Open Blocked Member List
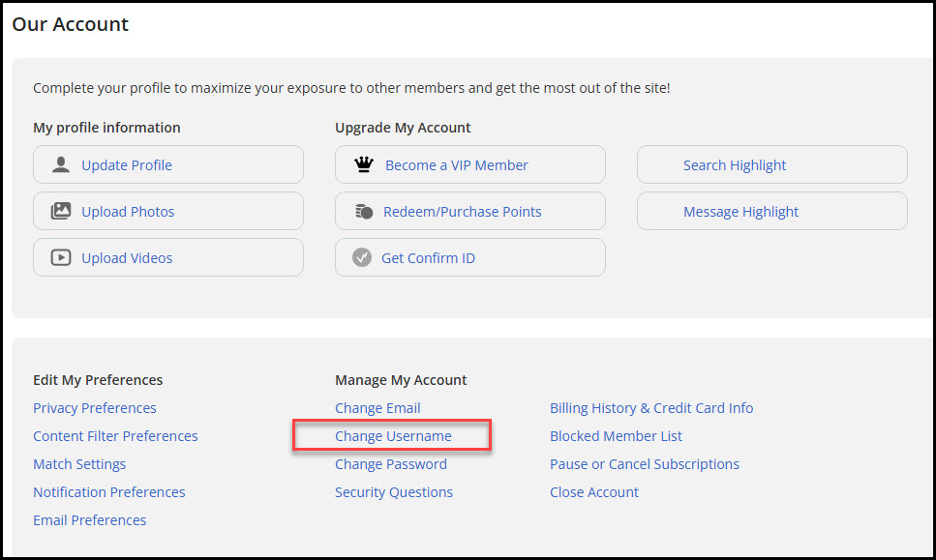The width and height of the screenshot is (936, 560). point(616,436)
